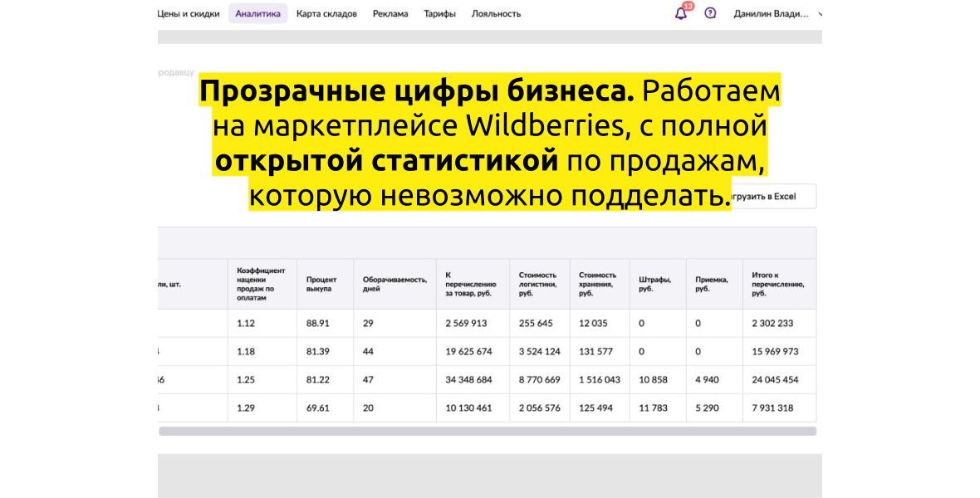This screenshot has width=980, height=498.
Task: Select the 4 940 acceptance cell
Action: 713,380
